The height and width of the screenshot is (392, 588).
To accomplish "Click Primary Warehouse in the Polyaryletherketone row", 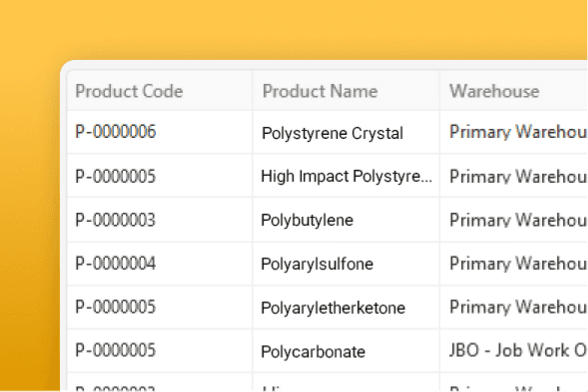I will [x=518, y=307].
